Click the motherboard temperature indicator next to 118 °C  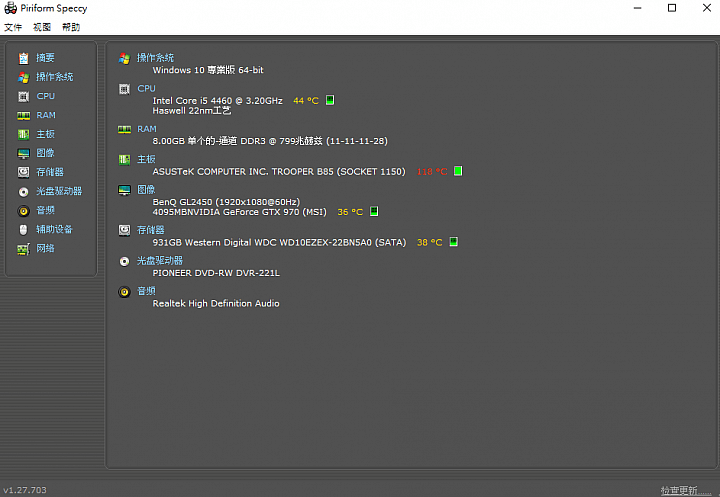click(x=458, y=171)
